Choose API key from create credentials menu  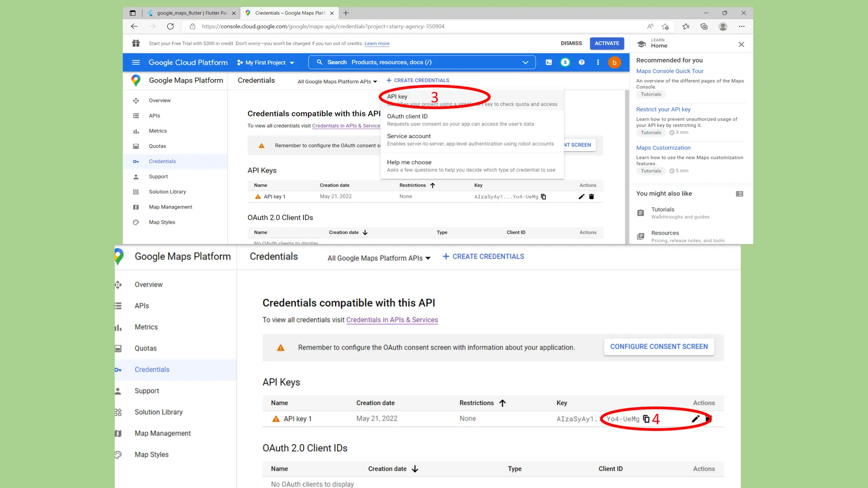397,97
